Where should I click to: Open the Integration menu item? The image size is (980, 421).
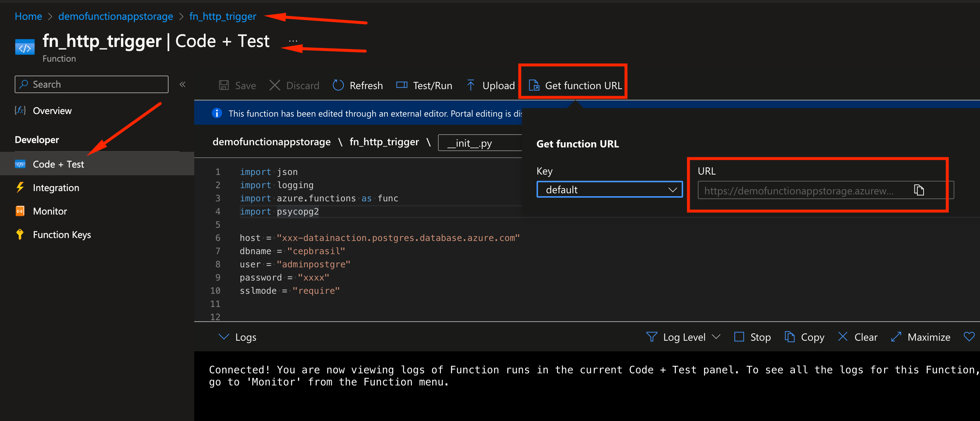tap(56, 188)
